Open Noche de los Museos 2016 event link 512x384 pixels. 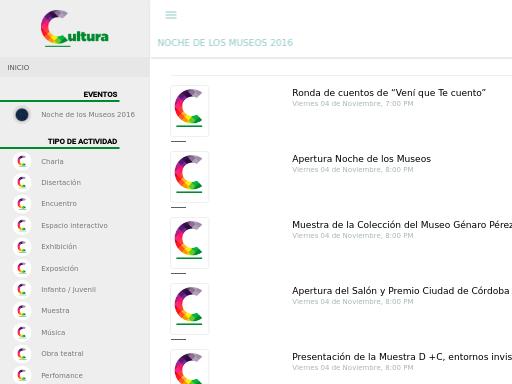[88, 115]
